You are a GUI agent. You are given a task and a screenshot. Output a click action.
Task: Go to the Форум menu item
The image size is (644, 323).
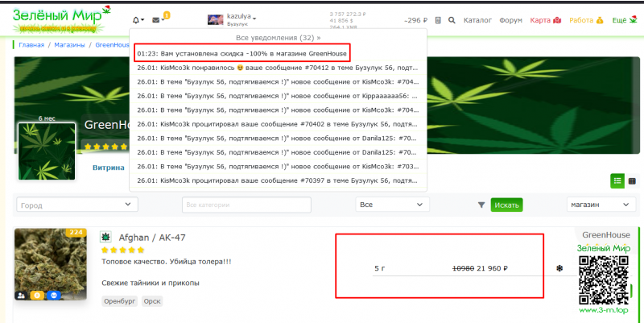[x=510, y=20]
